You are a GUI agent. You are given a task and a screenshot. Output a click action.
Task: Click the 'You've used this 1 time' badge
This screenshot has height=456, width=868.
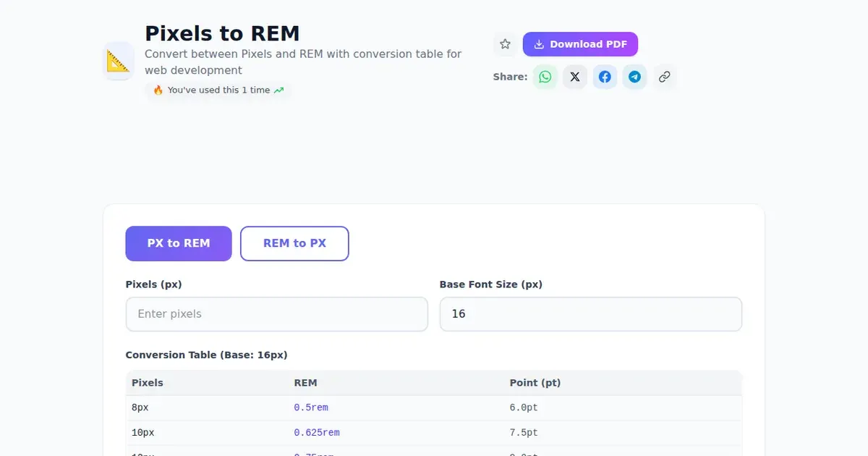(218, 90)
